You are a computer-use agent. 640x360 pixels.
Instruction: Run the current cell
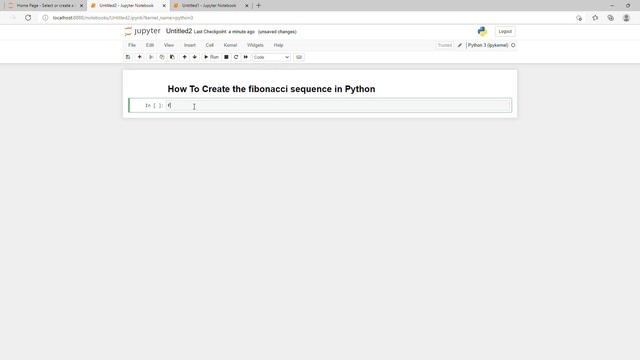(x=211, y=57)
